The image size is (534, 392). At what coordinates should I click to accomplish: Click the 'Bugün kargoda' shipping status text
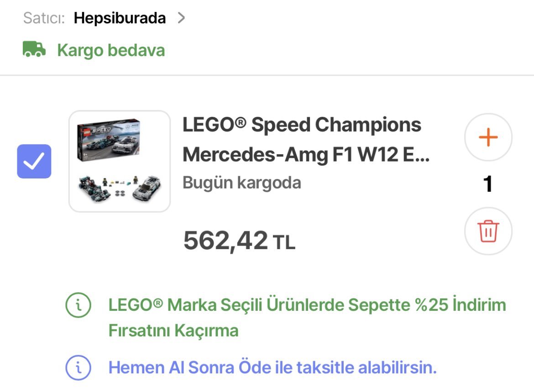point(241,183)
